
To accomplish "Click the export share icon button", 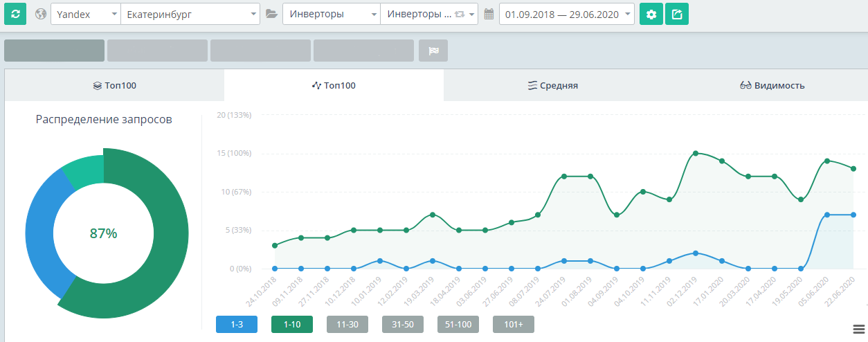I will click(677, 14).
